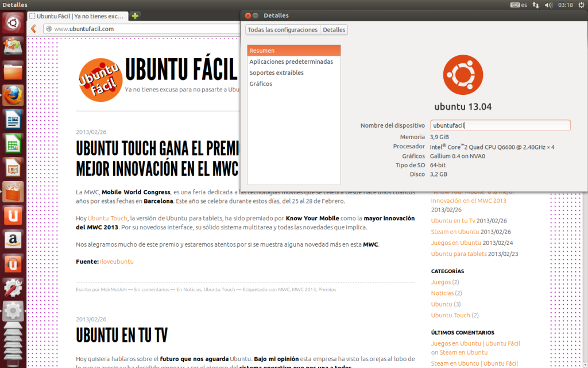Open the Ubuntu en tu TV headline
588x368 pixels.
pos(122,335)
